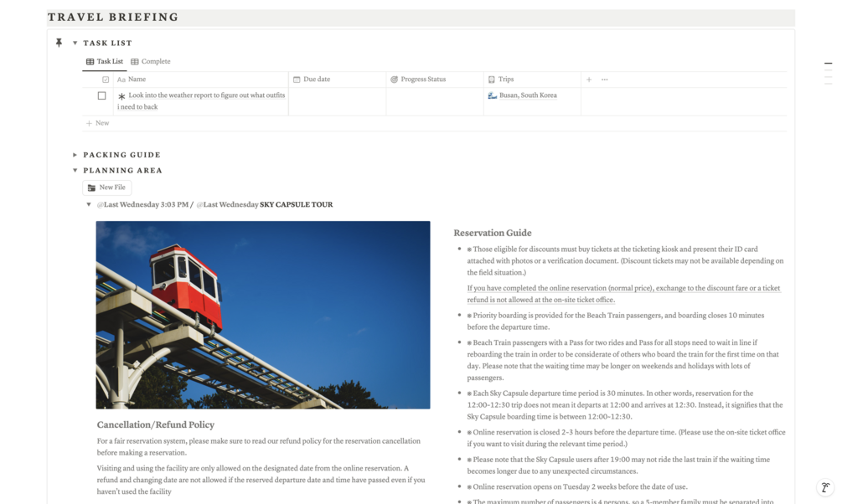Click the underlined online reservation refund note

[623, 294]
